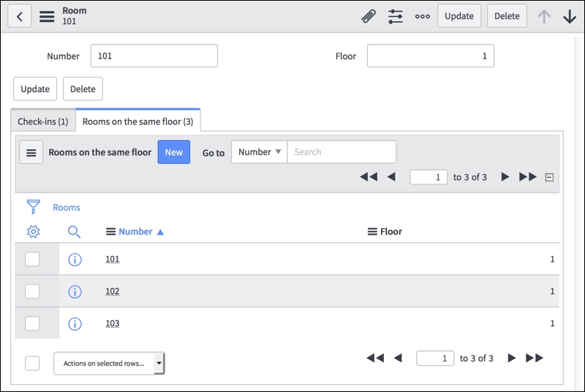Select Rooms on the same floor tab
585x392 pixels.
click(137, 121)
